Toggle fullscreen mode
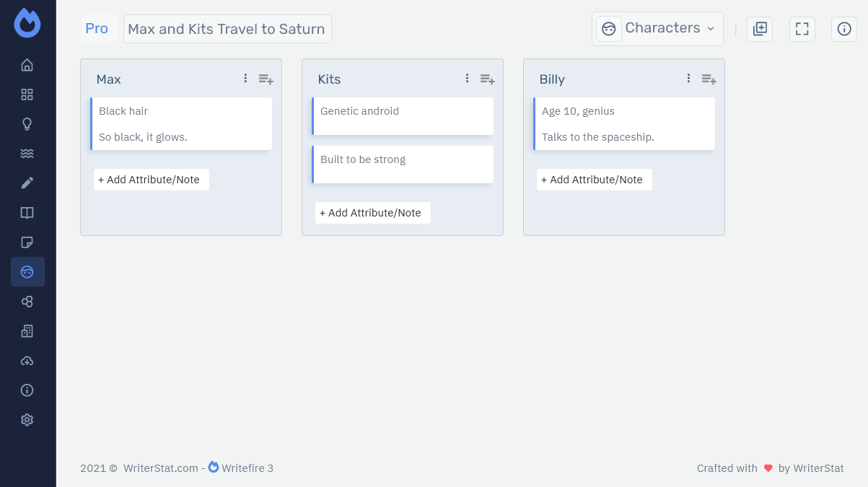 (x=802, y=29)
